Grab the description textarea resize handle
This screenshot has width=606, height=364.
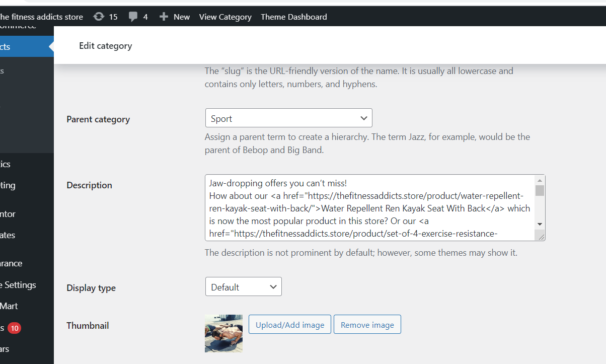[x=541, y=236]
